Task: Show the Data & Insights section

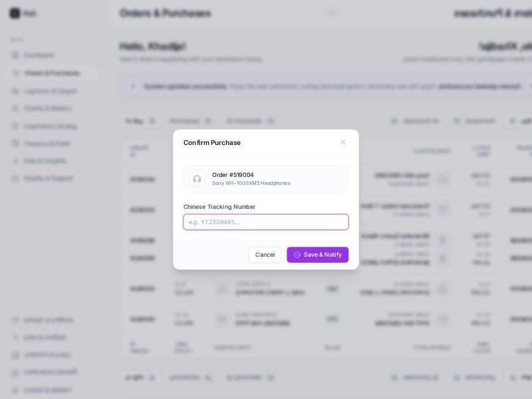Action: pyautogui.click(x=45, y=161)
